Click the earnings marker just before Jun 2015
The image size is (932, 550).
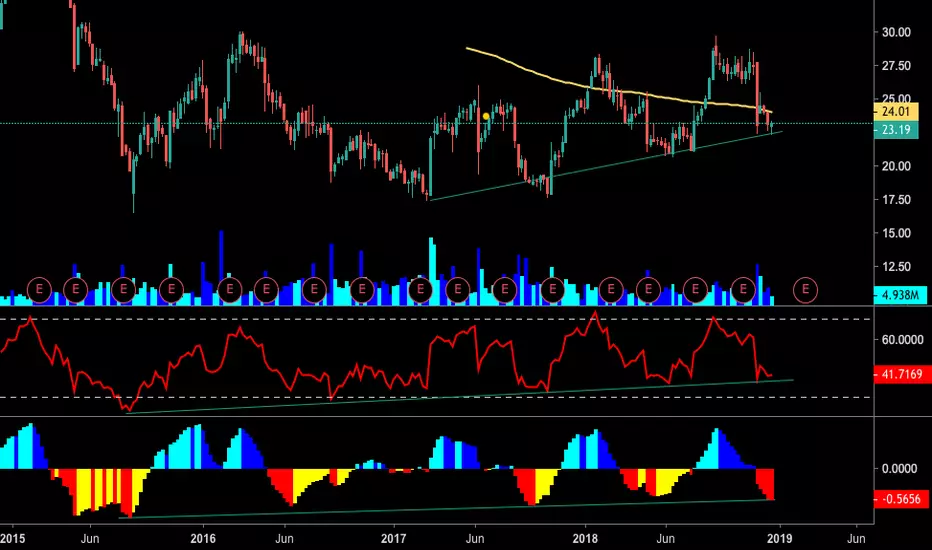pos(75,290)
